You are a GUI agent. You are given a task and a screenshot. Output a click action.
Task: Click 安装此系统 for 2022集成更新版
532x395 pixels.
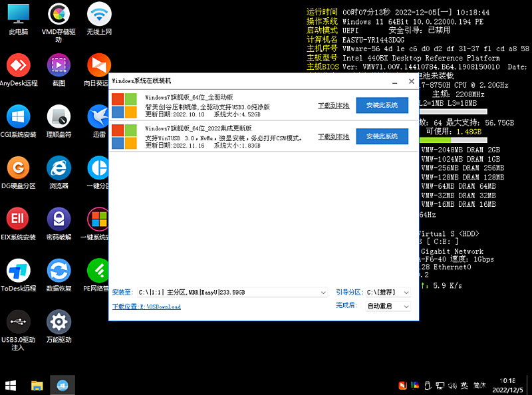(382, 136)
